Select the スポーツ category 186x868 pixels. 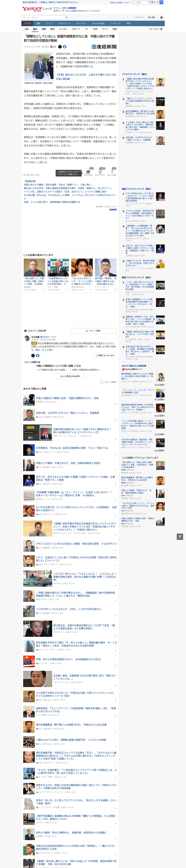[76, 29]
